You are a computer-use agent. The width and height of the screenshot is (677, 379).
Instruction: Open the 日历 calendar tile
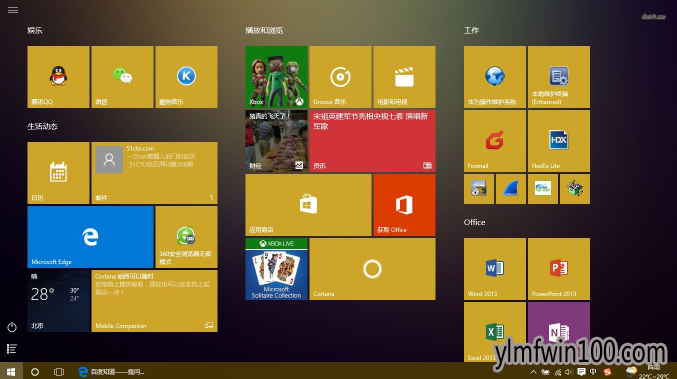pyautogui.click(x=58, y=173)
